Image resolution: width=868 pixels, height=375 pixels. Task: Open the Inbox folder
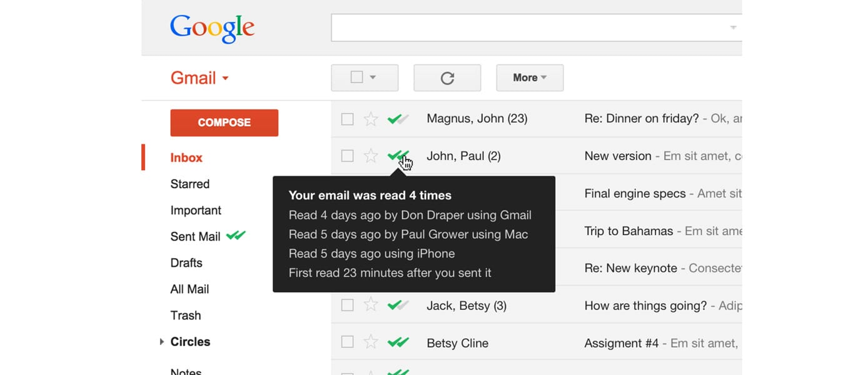(186, 157)
